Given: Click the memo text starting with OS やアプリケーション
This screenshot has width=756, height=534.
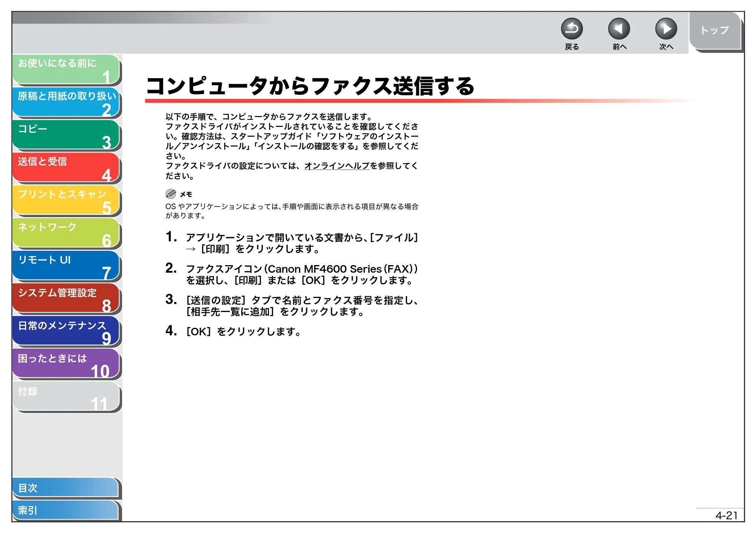Looking at the screenshot, I should coord(292,211).
